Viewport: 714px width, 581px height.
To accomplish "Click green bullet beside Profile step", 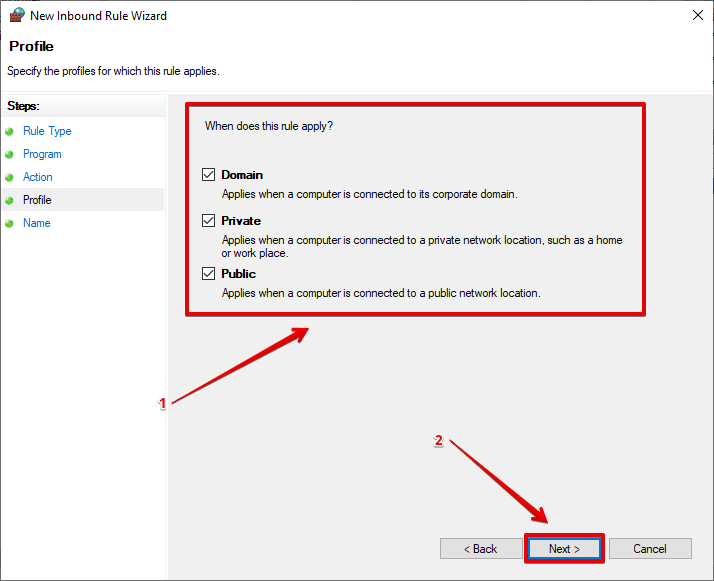I will tap(9, 200).
